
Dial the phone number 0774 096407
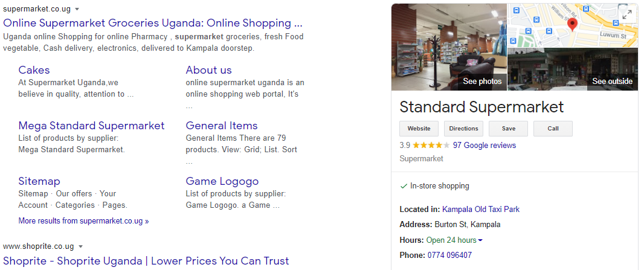(449, 256)
